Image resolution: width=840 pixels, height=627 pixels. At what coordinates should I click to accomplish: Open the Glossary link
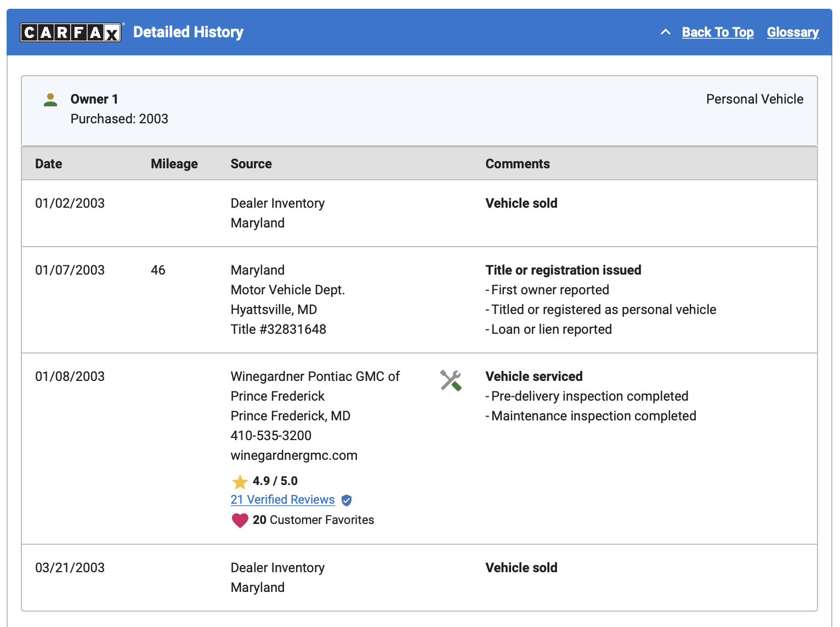[x=793, y=32]
